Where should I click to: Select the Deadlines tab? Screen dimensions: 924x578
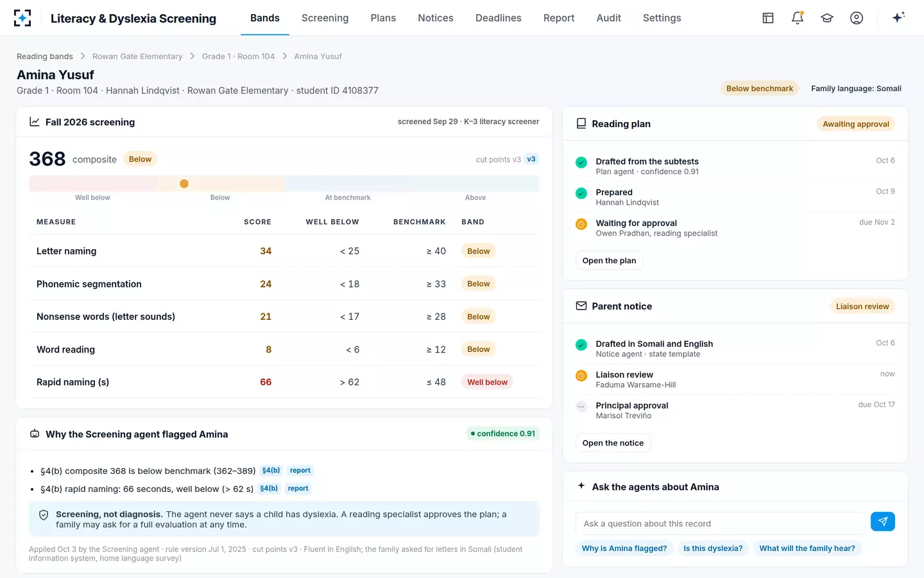(x=499, y=18)
